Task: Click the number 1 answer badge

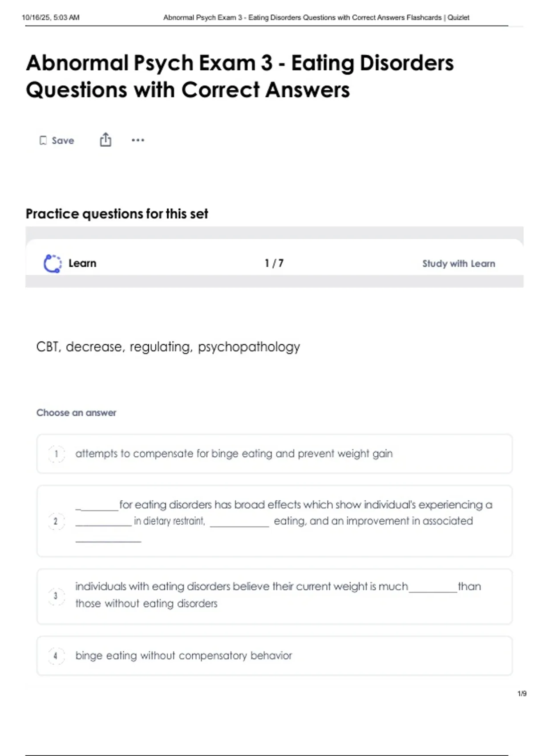Action: click(x=56, y=454)
